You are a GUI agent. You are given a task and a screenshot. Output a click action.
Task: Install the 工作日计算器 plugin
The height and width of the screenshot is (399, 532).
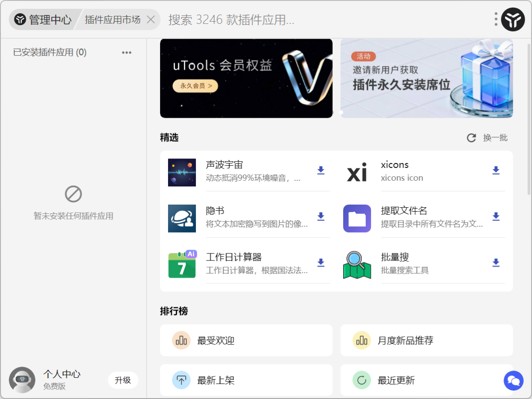(x=321, y=263)
